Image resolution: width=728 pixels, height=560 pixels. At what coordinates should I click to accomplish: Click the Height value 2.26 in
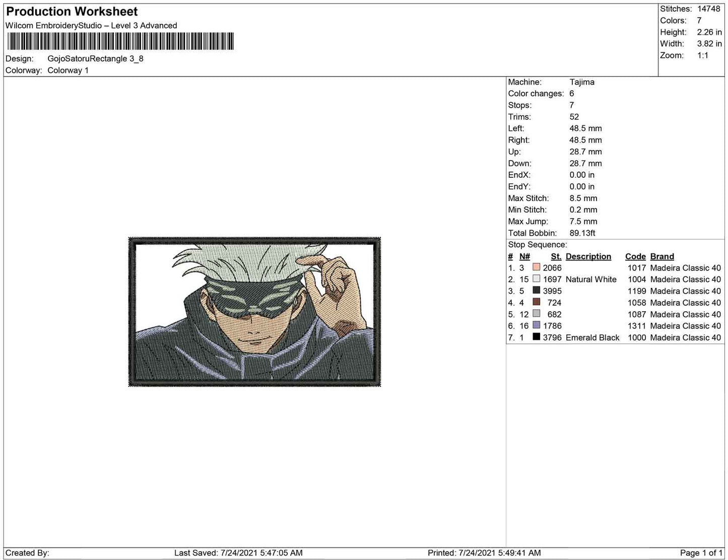click(x=709, y=32)
